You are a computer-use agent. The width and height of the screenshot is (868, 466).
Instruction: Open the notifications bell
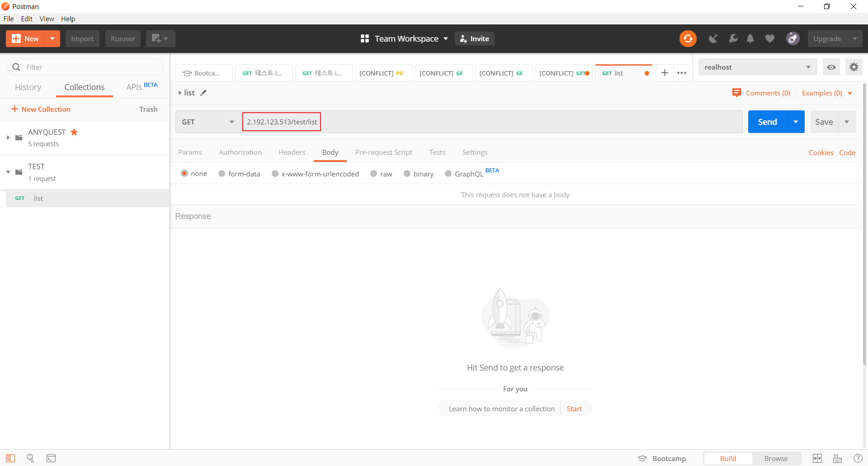point(750,39)
